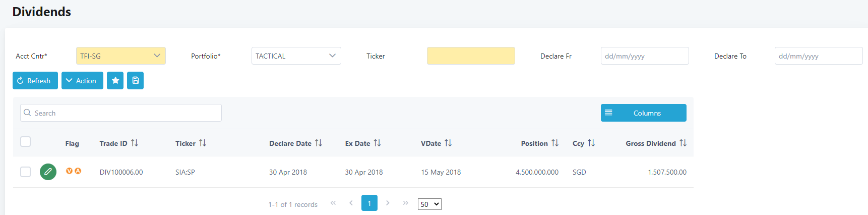868x215 pixels.
Task: Click the Ticker filter input field
Action: tap(471, 56)
